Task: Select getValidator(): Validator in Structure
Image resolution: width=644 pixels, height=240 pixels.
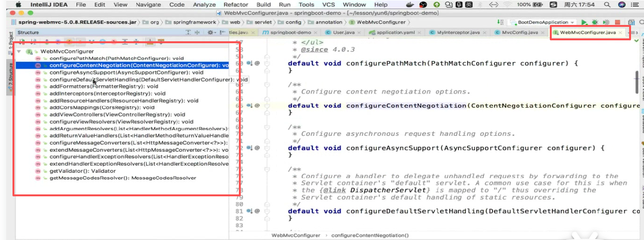Action: click(82, 171)
